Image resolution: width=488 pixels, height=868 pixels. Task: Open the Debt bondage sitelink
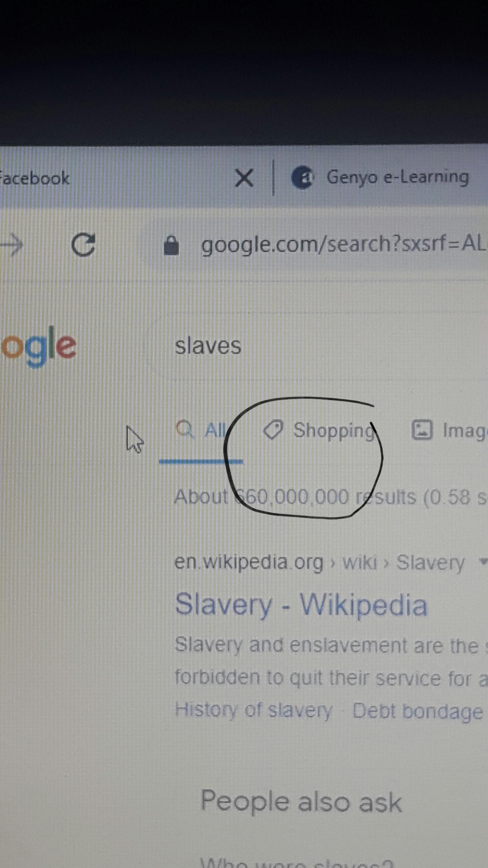click(418, 711)
